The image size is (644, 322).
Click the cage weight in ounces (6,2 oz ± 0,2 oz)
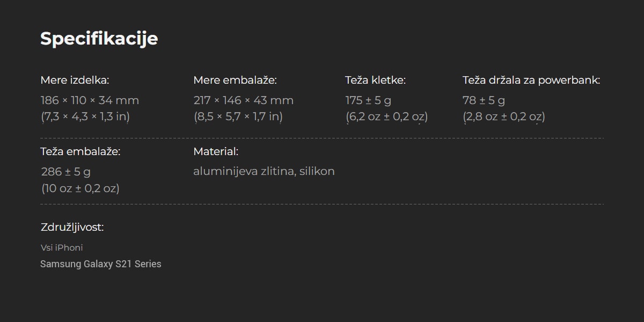[x=386, y=116]
